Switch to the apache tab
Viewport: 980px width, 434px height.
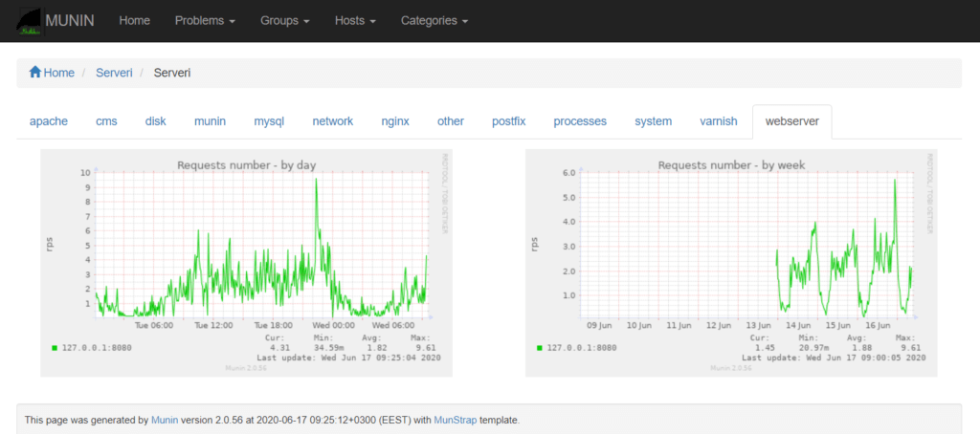pos(48,121)
